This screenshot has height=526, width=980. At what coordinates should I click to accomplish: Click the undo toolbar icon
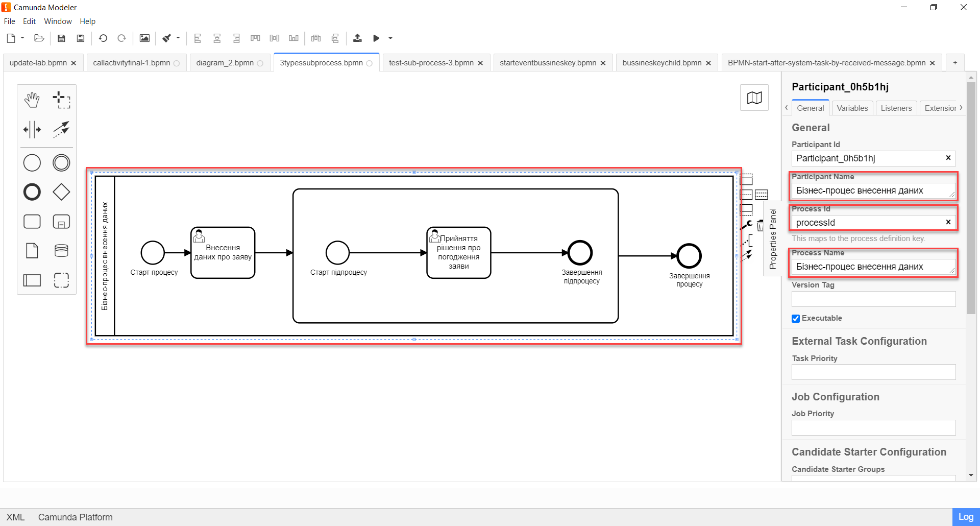[x=103, y=38]
